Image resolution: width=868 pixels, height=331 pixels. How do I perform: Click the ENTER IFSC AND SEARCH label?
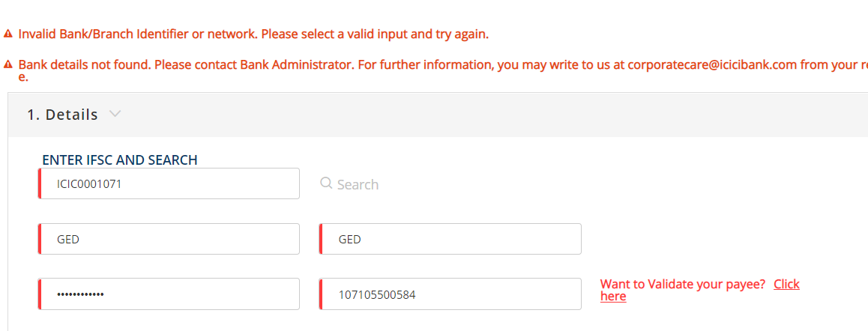tap(120, 160)
